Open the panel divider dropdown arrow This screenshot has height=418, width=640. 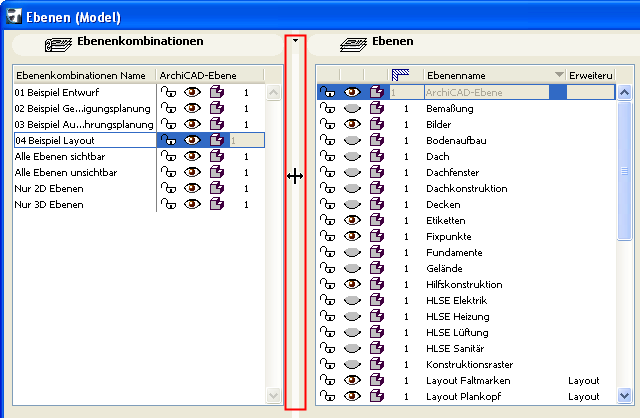click(295, 40)
